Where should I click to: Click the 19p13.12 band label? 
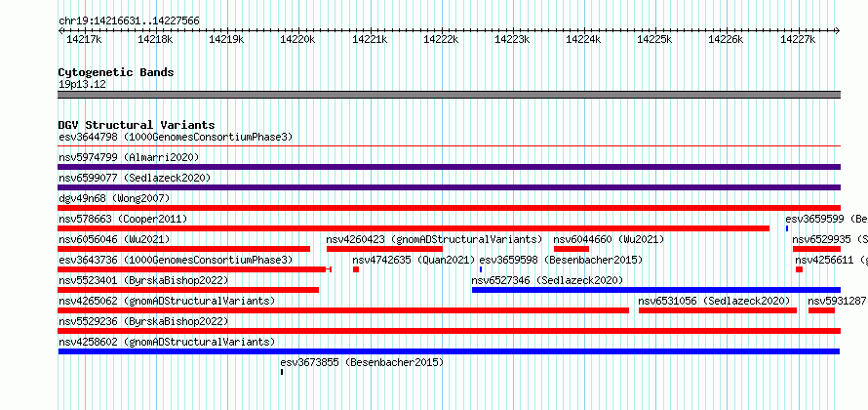click(82, 85)
